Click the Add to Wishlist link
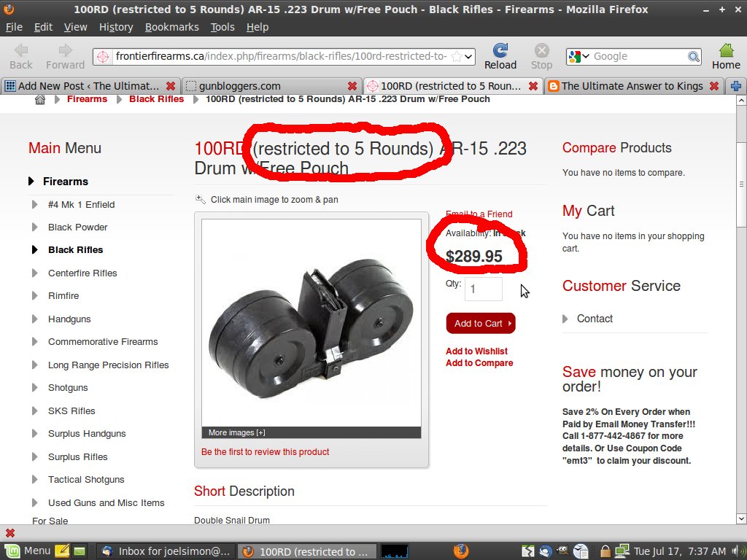The width and height of the screenshot is (747, 560). (476, 351)
